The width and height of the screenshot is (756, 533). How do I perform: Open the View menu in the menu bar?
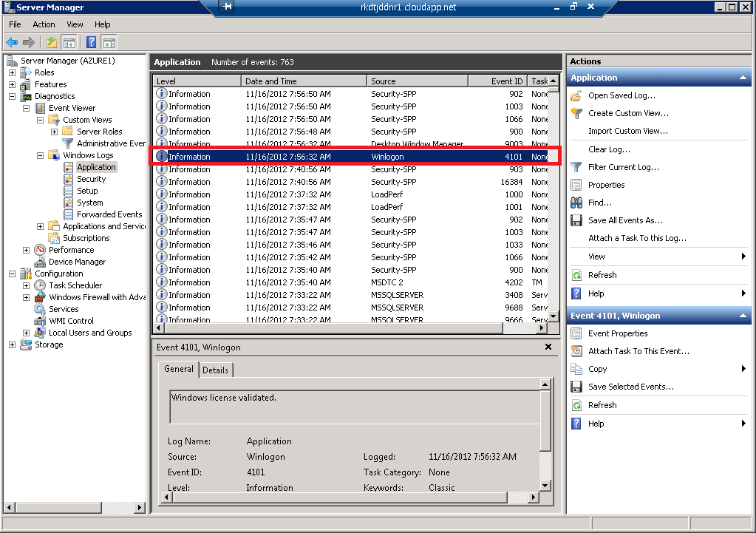point(75,24)
